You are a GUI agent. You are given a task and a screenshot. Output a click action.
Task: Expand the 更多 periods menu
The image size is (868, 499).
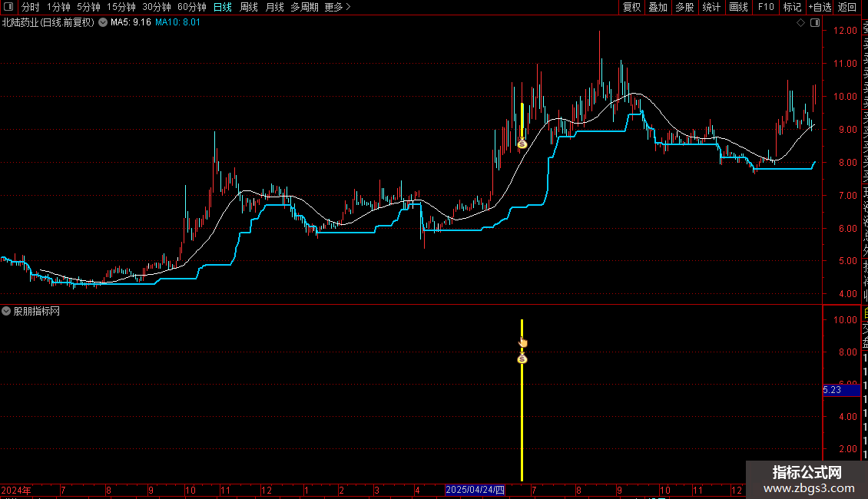tap(337, 7)
